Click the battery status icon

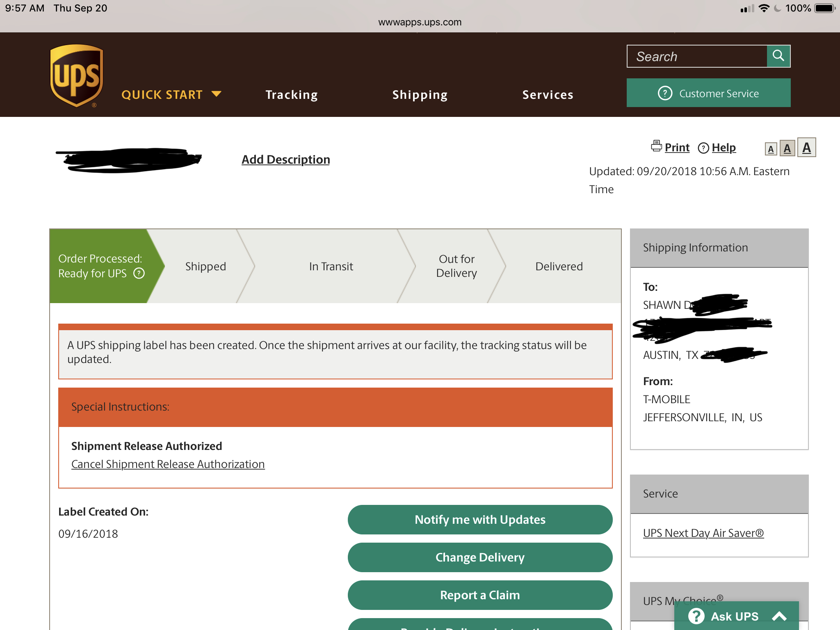pos(825,8)
